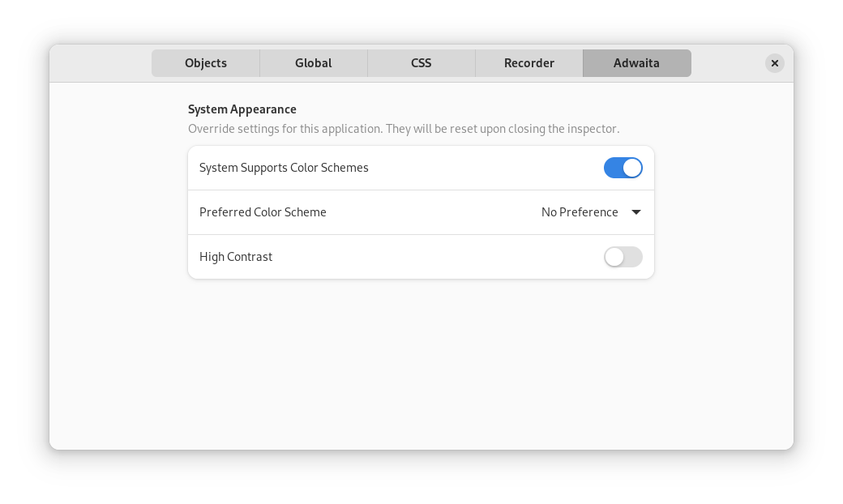843x504 pixels.
Task: Click the Override settings description text
Action: coord(404,129)
